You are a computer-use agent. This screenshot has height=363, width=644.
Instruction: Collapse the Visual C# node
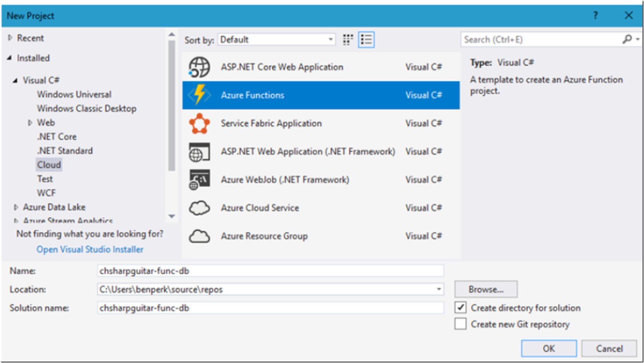pos(15,80)
